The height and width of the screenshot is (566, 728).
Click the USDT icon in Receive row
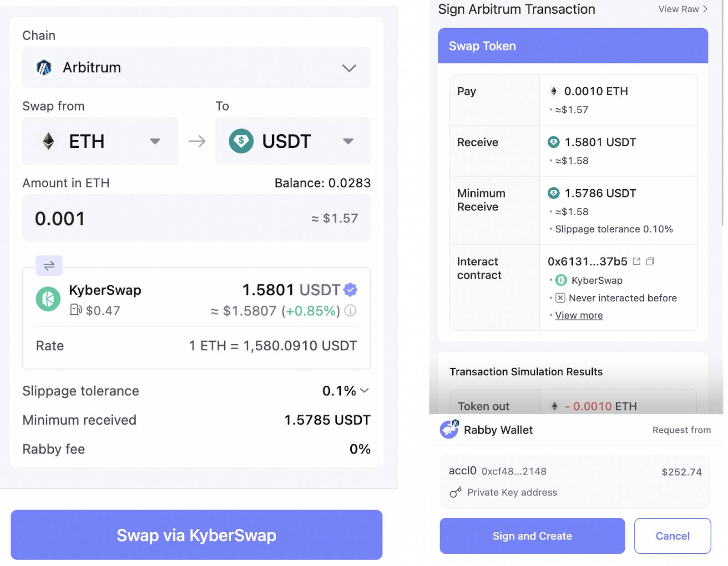point(553,142)
